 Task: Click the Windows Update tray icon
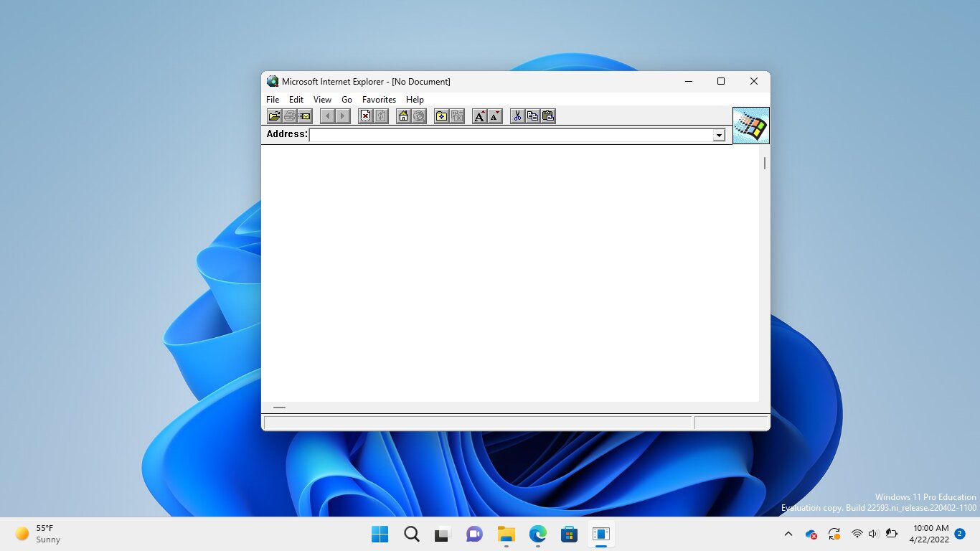point(834,534)
